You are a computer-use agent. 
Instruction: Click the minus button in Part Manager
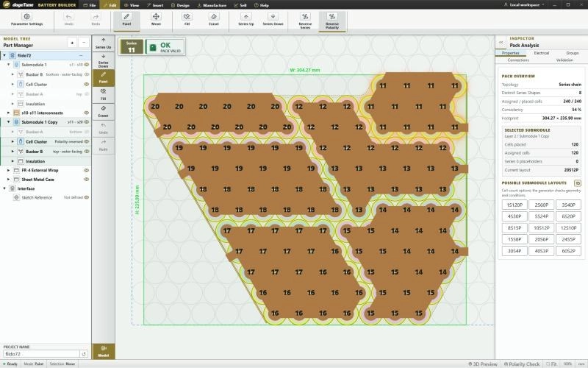click(x=84, y=43)
